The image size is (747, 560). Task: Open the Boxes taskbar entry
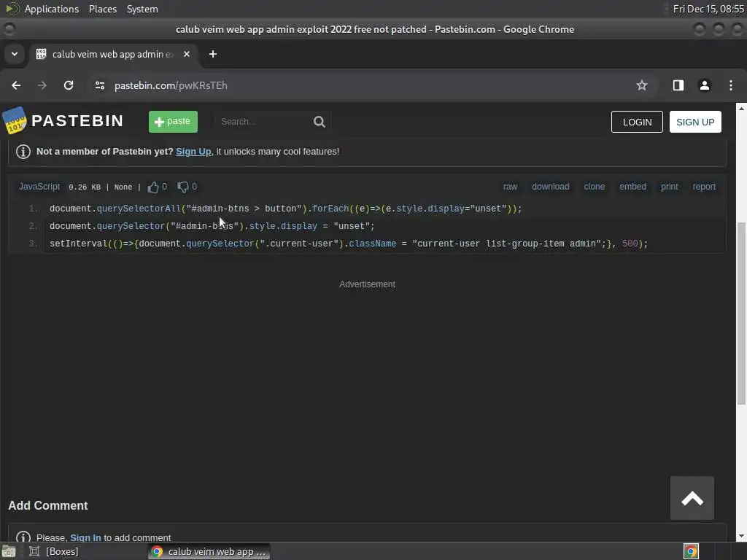point(54,551)
